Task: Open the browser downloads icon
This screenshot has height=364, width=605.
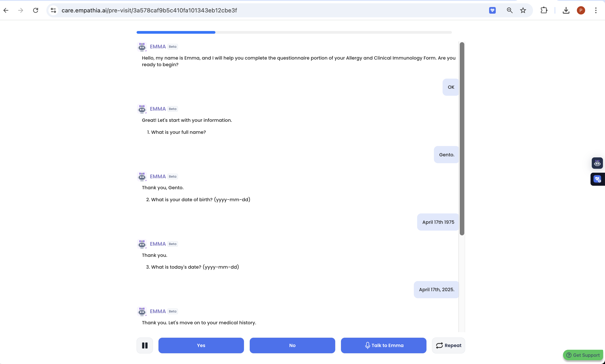Action: (x=566, y=10)
